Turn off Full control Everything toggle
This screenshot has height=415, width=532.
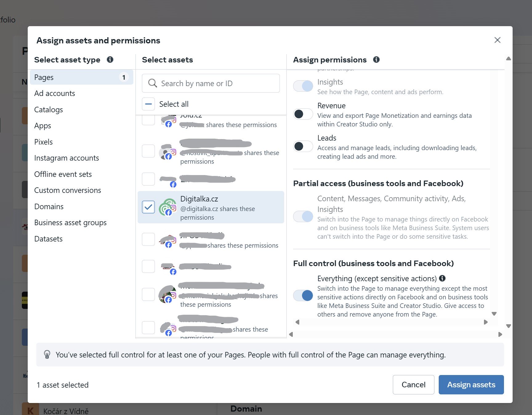[x=303, y=296]
